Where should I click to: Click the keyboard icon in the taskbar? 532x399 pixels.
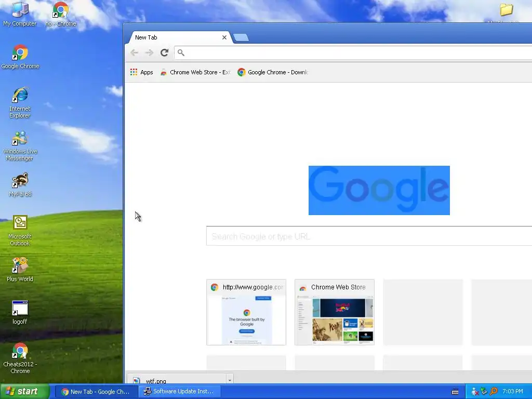[455, 392]
